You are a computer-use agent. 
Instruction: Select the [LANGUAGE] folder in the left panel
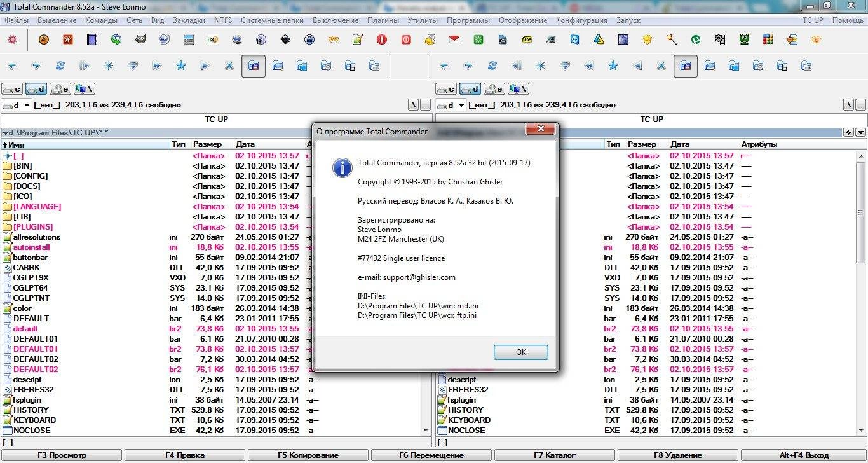[37, 207]
